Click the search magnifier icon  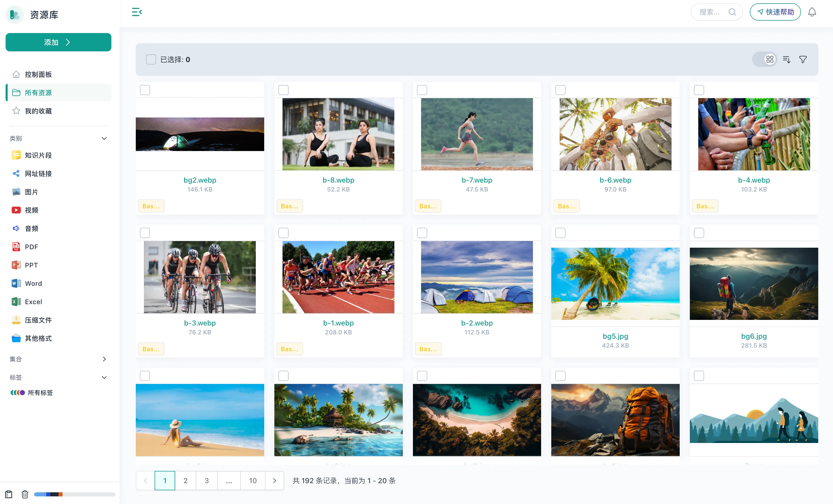tap(732, 12)
